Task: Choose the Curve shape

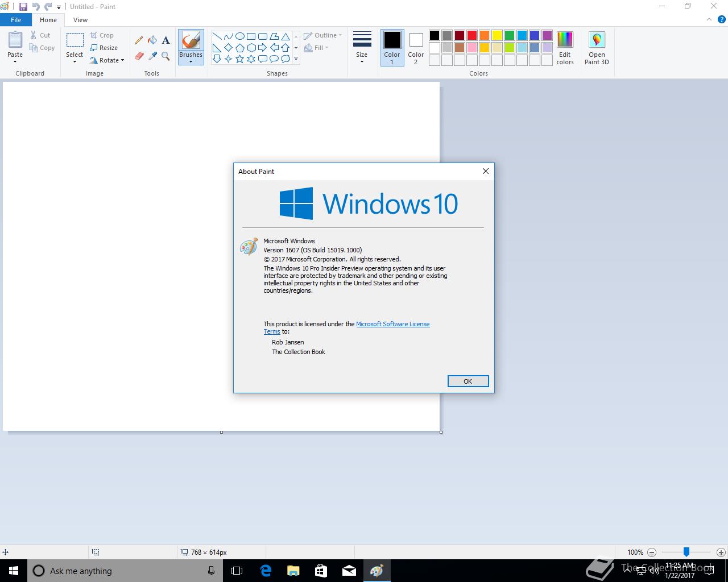Action: point(228,36)
